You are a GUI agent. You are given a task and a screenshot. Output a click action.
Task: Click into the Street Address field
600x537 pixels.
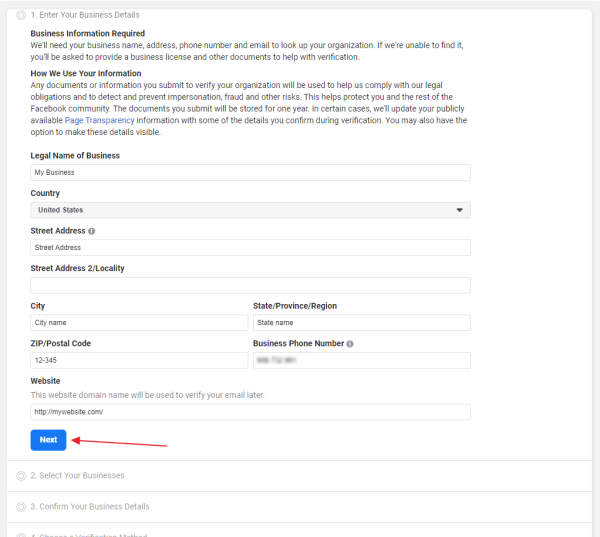point(250,248)
